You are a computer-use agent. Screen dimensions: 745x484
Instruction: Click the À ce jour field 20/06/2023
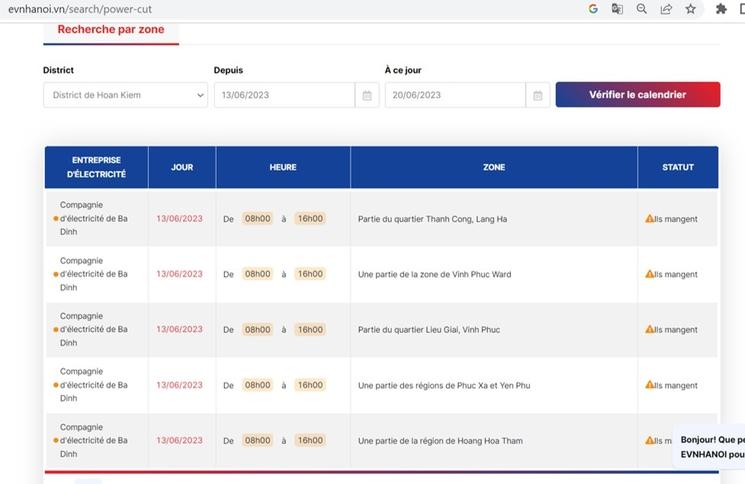[x=455, y=95]
